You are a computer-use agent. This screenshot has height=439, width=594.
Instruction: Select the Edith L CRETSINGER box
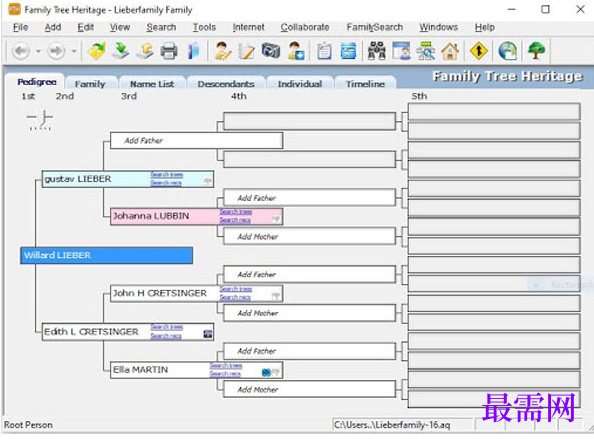[x=128, y=332]
